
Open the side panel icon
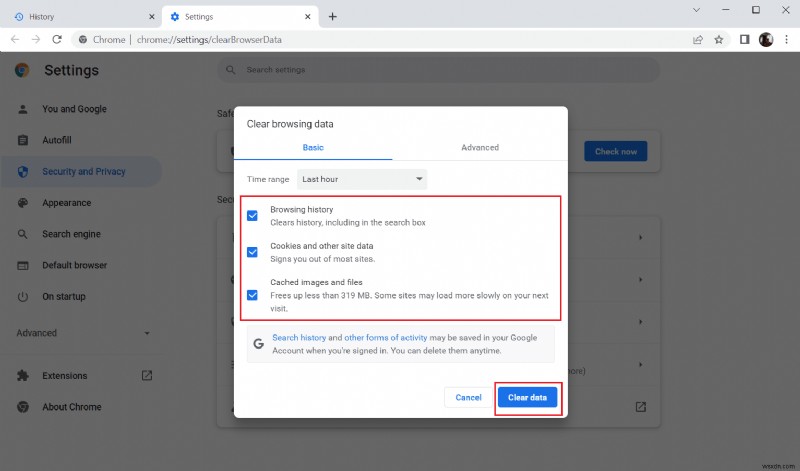(744, 39)
